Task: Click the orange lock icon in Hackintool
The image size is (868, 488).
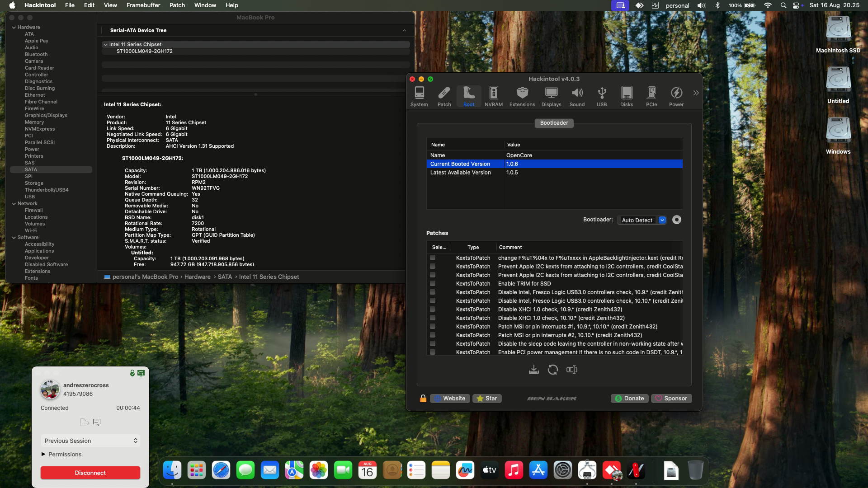Action: point(423,398)
